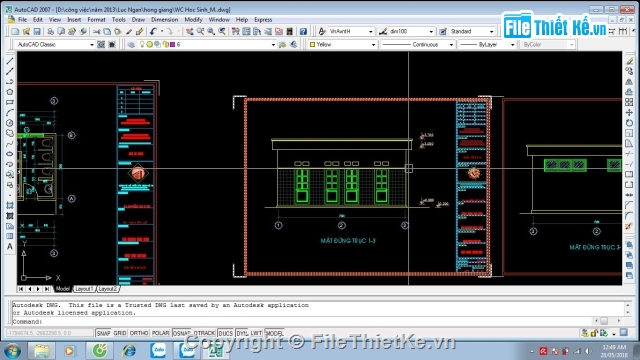Click the Pan realtime icon

pyautogui.click(x=189, y=31)
